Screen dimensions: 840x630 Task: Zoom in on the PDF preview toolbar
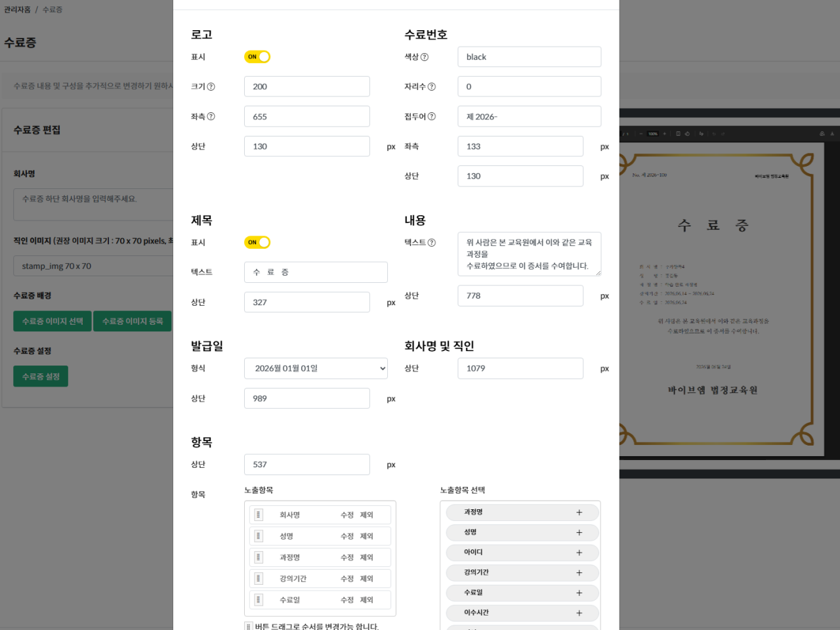[665, 133]
